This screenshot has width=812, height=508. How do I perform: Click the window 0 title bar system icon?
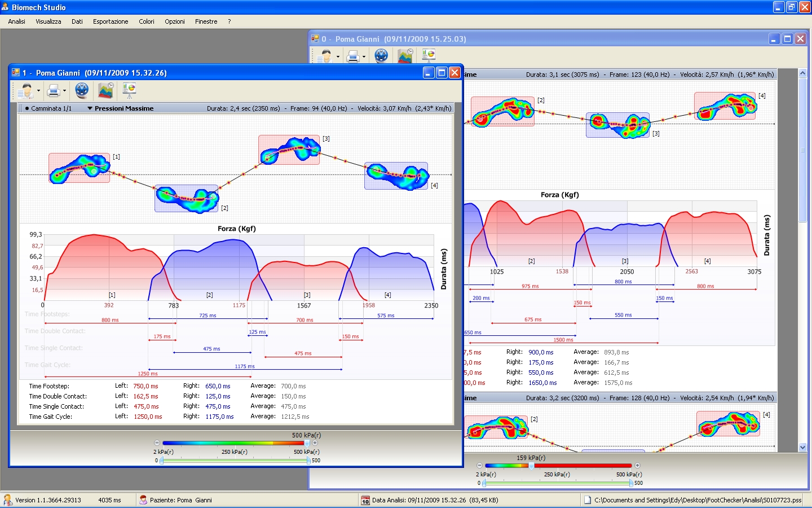315,39
